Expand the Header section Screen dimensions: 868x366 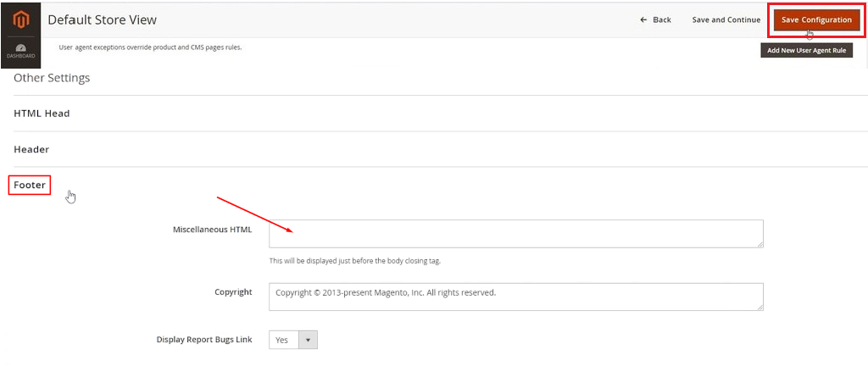click(x=31, y=149)
